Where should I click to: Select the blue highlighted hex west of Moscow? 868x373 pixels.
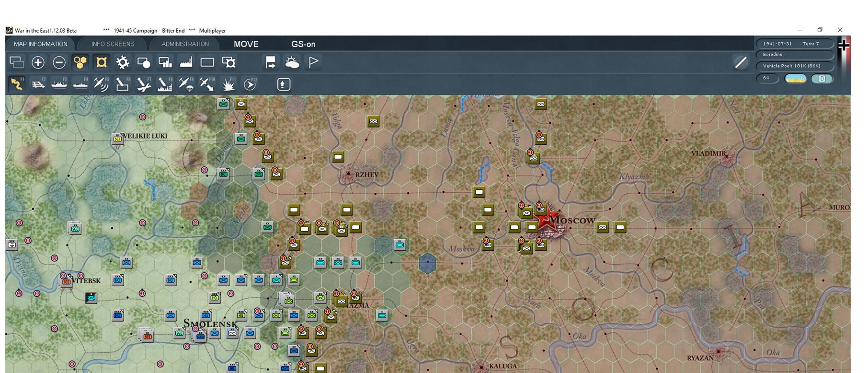coord(427,263)
